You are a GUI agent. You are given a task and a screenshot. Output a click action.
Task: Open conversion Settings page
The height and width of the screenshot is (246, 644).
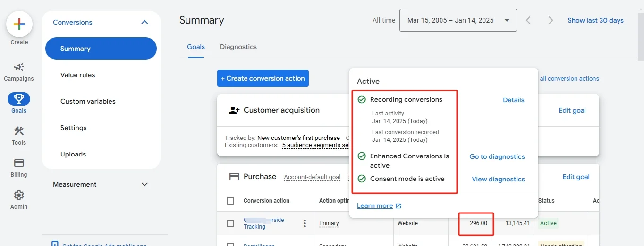tap(73, 128)
